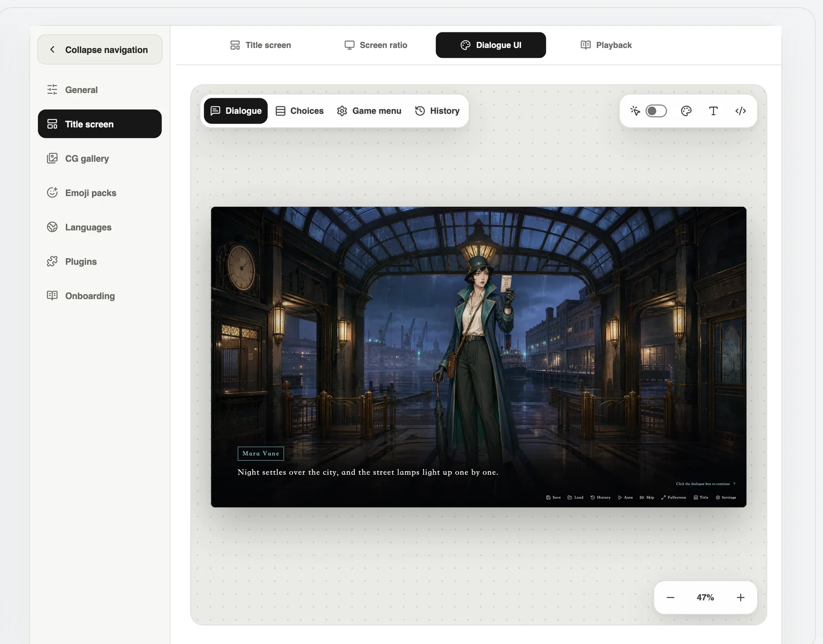
Task: Click Title in the preview quick menu
Action: [x=701, y=497]
